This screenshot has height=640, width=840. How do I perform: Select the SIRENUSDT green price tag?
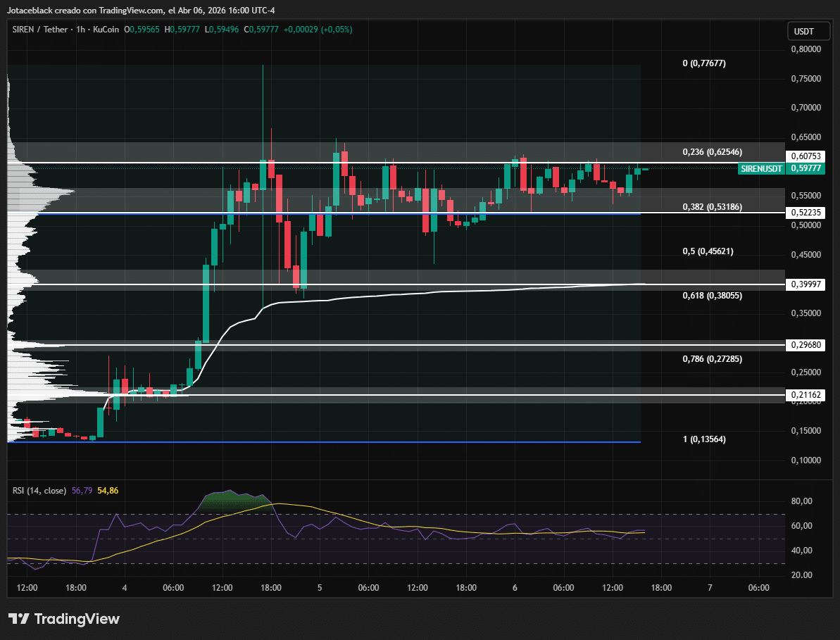(x=761, y=169)
